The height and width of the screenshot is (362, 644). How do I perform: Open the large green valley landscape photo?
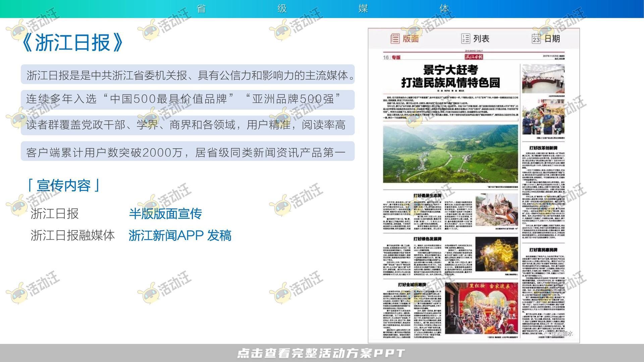[x=450, y=154]
